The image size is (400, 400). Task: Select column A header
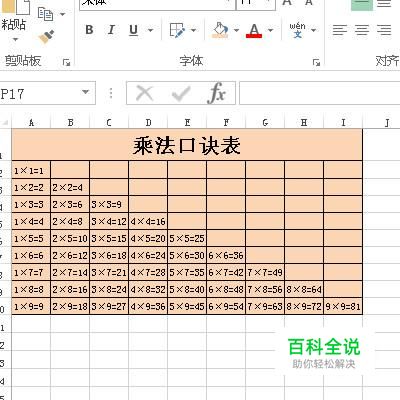pyautogui.click(x=31, y=123)
